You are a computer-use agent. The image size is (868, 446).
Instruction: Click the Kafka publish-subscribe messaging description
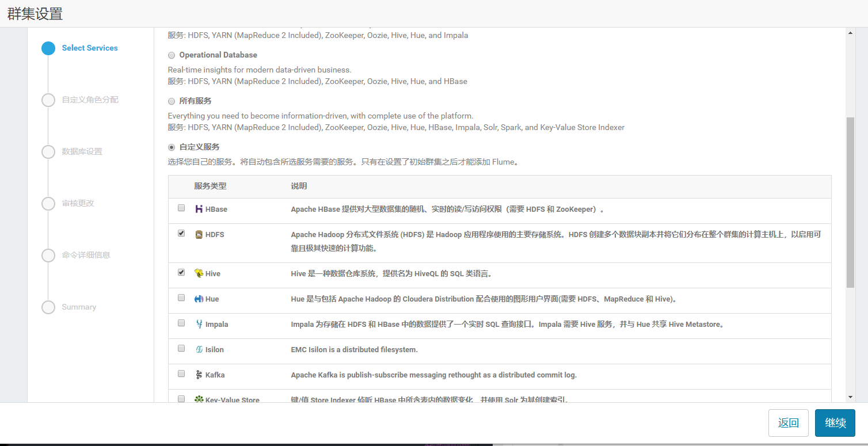click(433, 375)
